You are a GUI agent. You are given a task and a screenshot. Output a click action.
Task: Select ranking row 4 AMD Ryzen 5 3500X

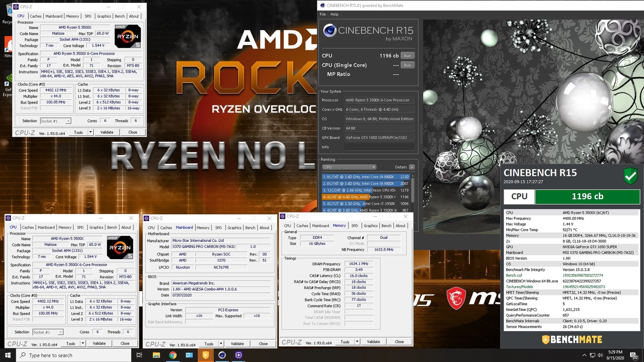click(x=366, y=197)
